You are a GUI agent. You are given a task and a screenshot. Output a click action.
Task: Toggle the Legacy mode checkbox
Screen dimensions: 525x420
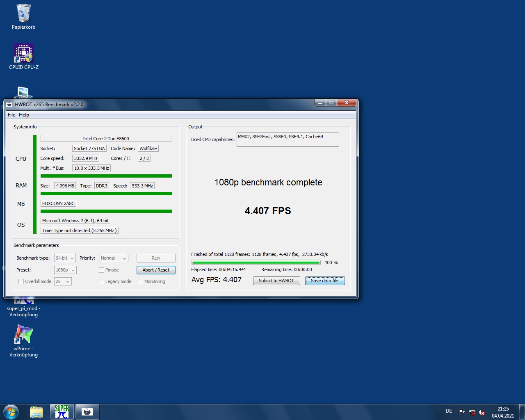click(101, 282)
